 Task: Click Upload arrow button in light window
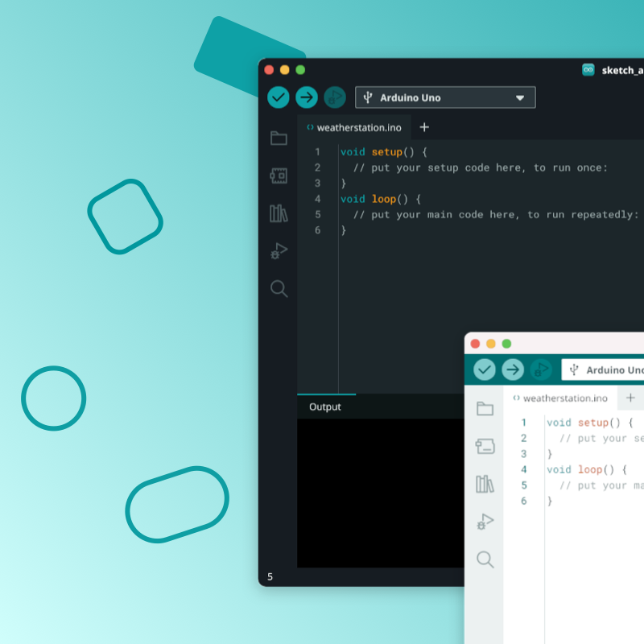point(513,369)
